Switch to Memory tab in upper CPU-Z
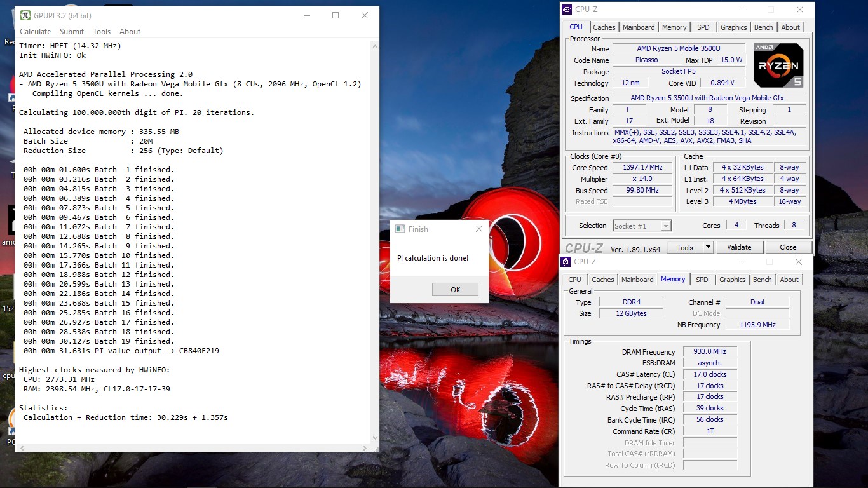 [x=674, y=27]
